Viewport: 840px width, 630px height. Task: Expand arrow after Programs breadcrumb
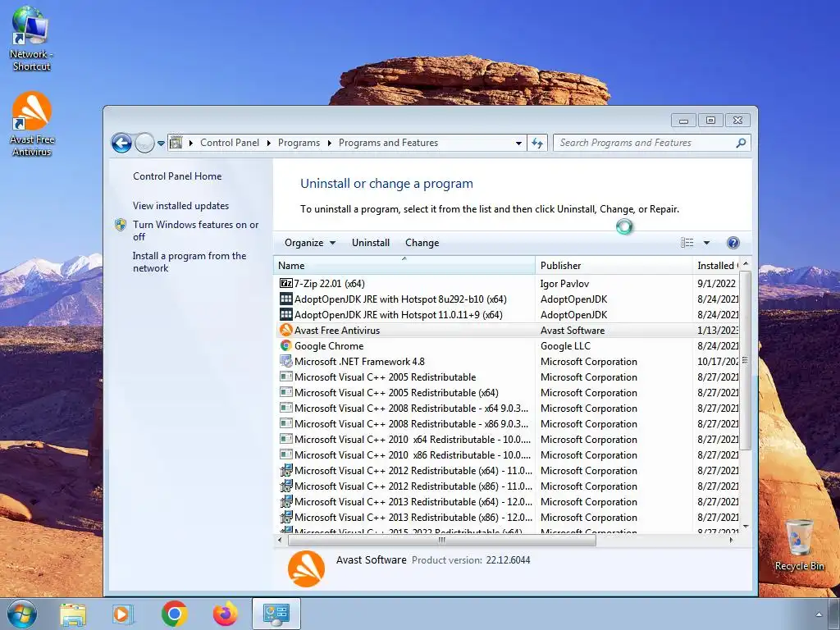(x=329, y=143)
